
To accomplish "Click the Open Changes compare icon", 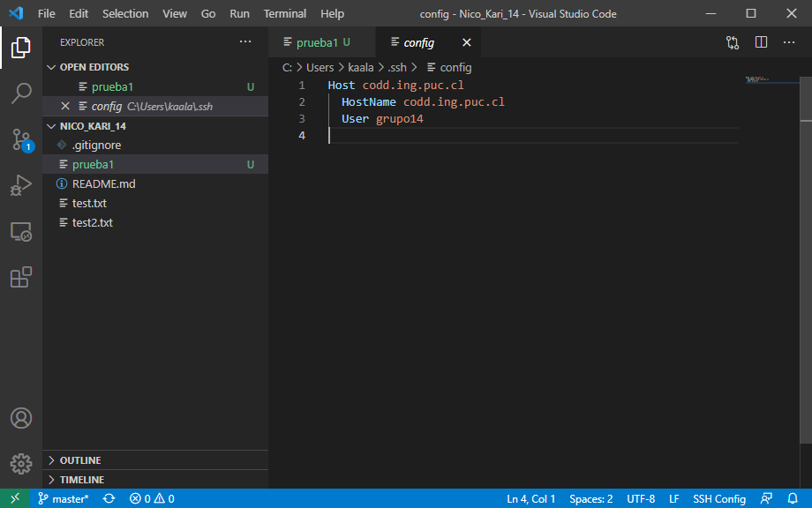I will click(x=733, y=42).
